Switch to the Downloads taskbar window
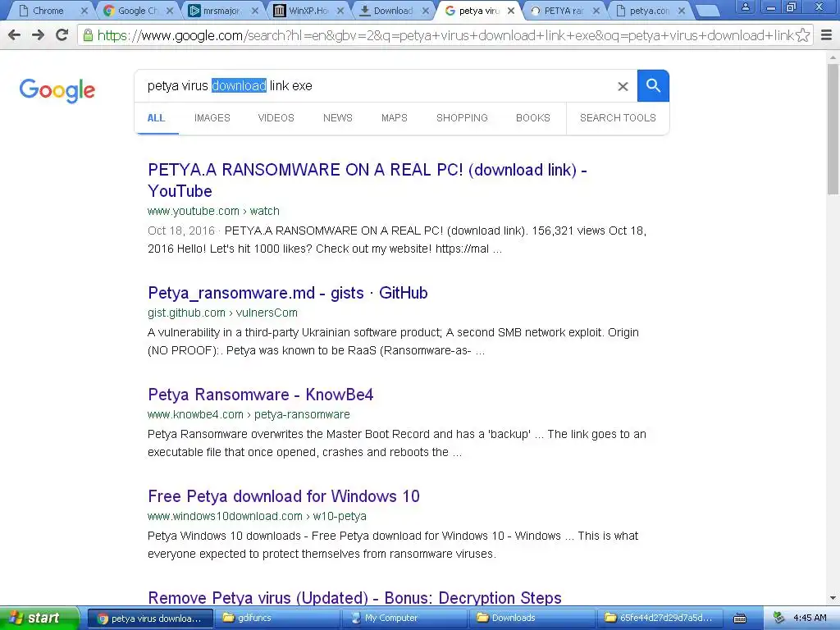This screenshot has height=630, width=840. 532,619
